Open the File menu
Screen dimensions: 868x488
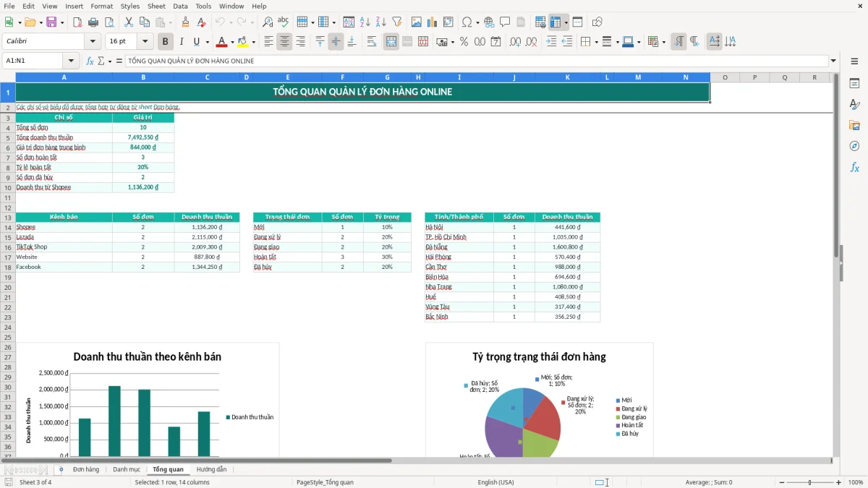coord(9,6)
